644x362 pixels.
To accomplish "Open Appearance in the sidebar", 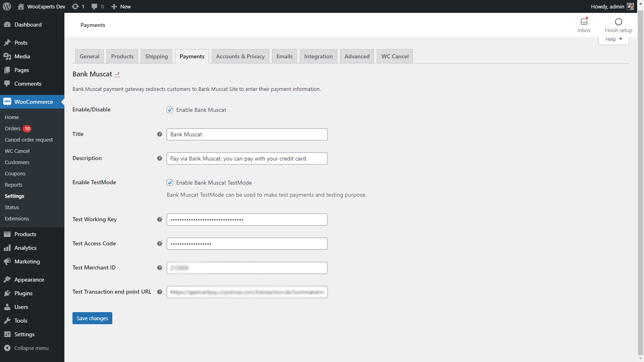I will click(32, 280).
